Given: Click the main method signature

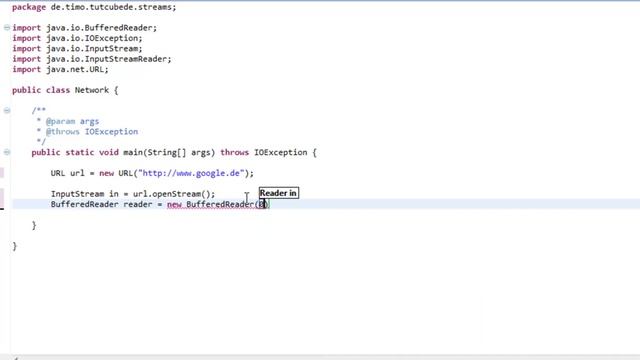Looking at the screenshot, I should click(174, 153).
